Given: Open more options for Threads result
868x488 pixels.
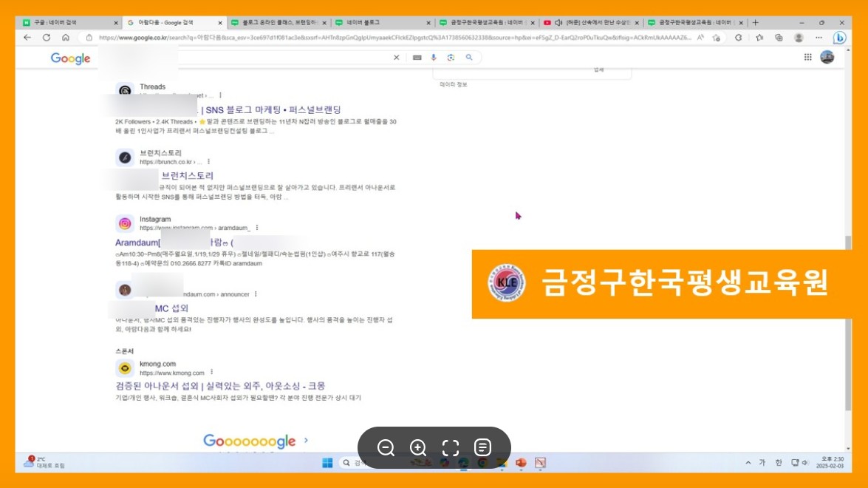Looking at the screenshot, I should (x=220, y=95).
